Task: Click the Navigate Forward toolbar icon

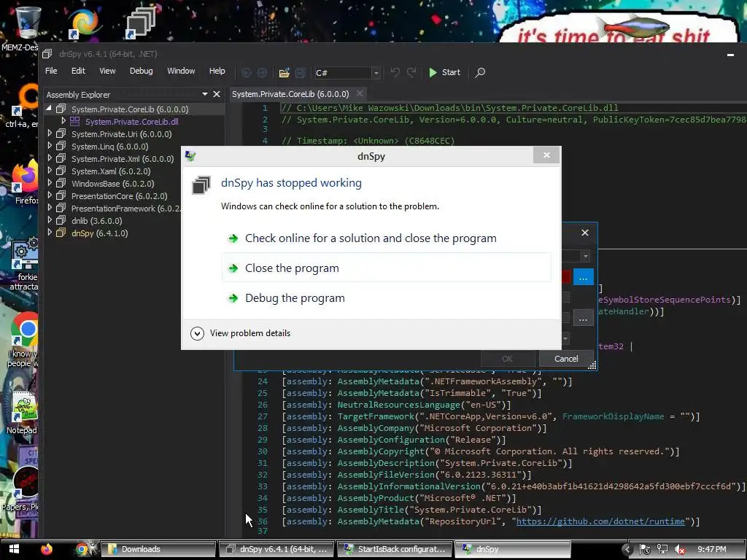Action: [262, 72]
